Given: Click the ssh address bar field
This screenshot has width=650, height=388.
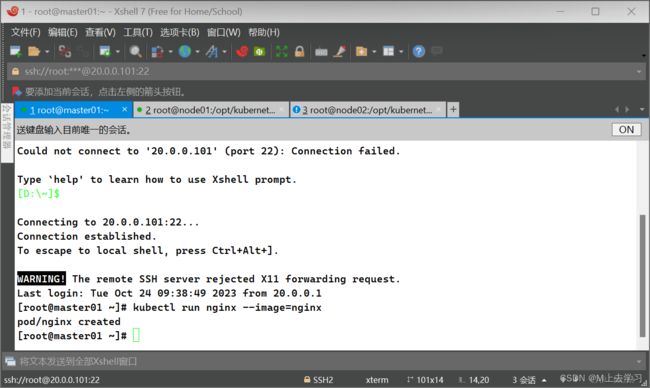Looking at the screenshot, I should [326, 71].
